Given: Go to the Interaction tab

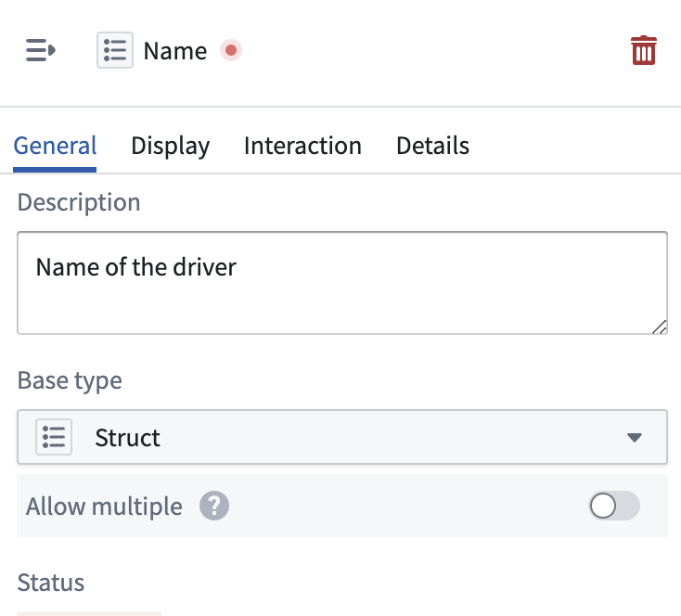Looking at the screenshot, I should click(x=302, y=146).
